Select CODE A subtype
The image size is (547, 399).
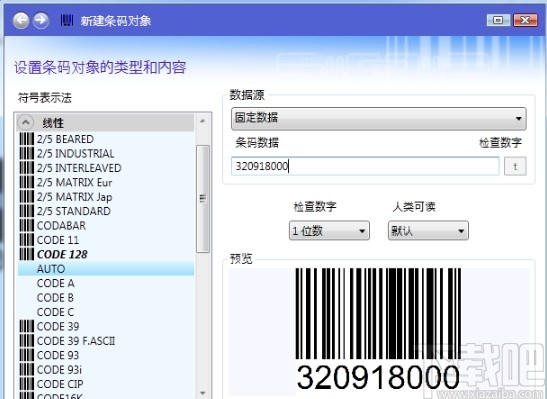pos(56,283)
